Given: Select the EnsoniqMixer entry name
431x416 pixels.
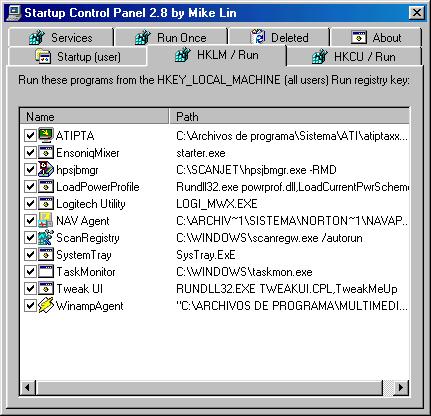Looking at the screenshot, I should click(88, 153).
